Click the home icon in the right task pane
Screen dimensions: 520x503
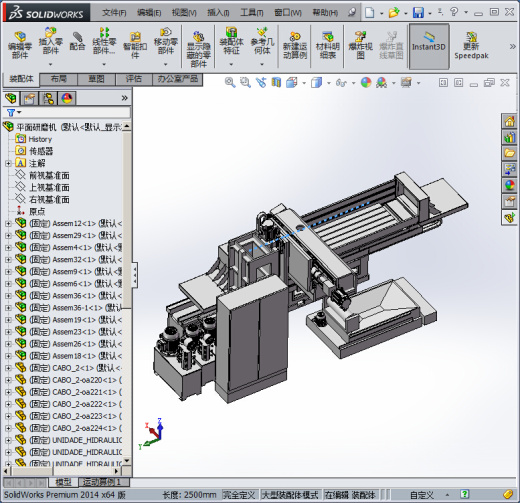(509, 121)
